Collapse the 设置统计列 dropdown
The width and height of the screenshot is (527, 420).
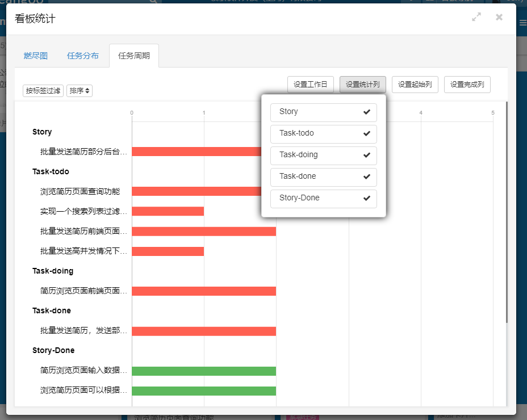[x=363, y=85]
